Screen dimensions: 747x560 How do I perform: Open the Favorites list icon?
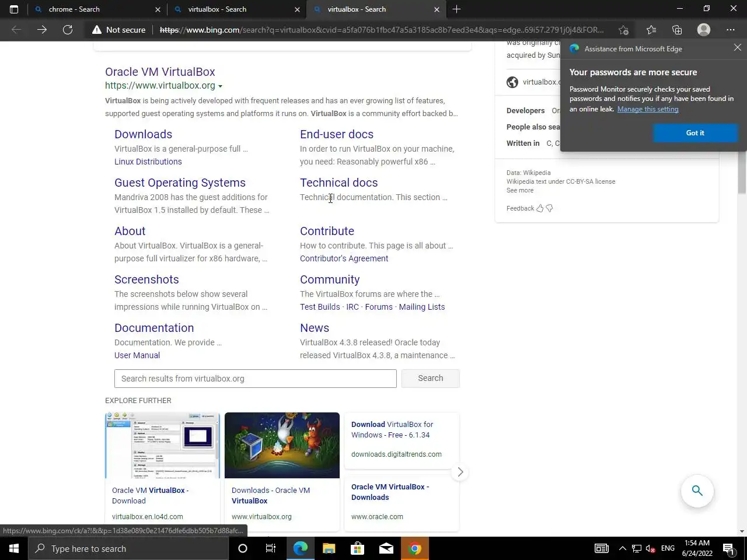pyautogui.click(x=651, y=30)
